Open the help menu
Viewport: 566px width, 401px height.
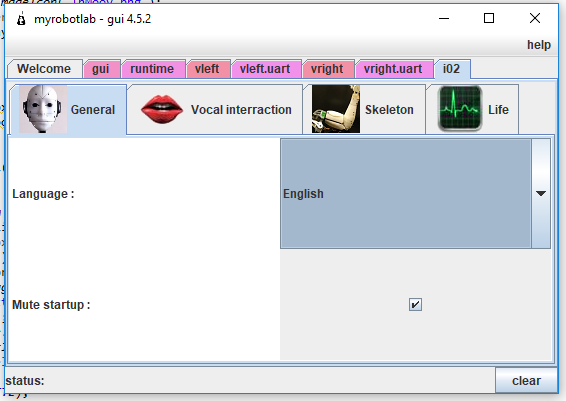539,45
